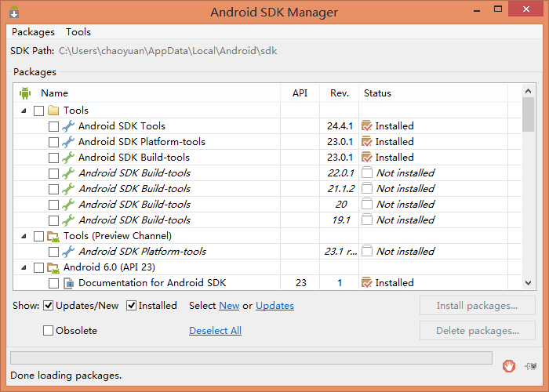Check the Tools (Preview Channel) group checkbox
549x392 pixels.
pyautogui.click(x=39, y=236)
